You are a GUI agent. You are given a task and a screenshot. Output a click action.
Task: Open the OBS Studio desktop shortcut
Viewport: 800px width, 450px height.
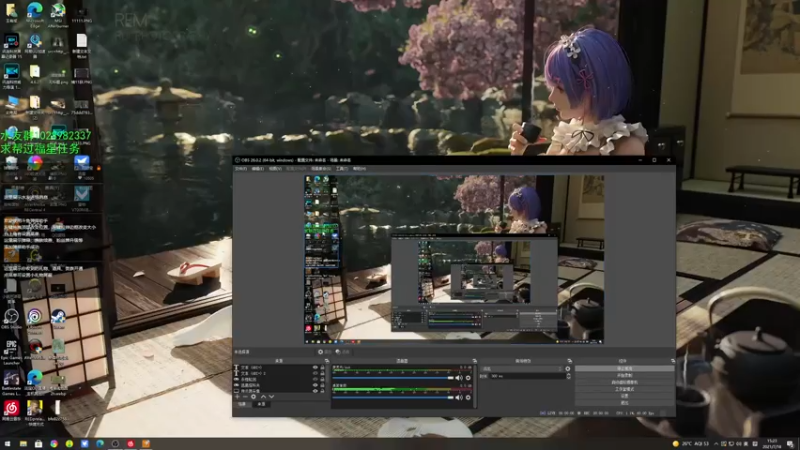[11, 319]
